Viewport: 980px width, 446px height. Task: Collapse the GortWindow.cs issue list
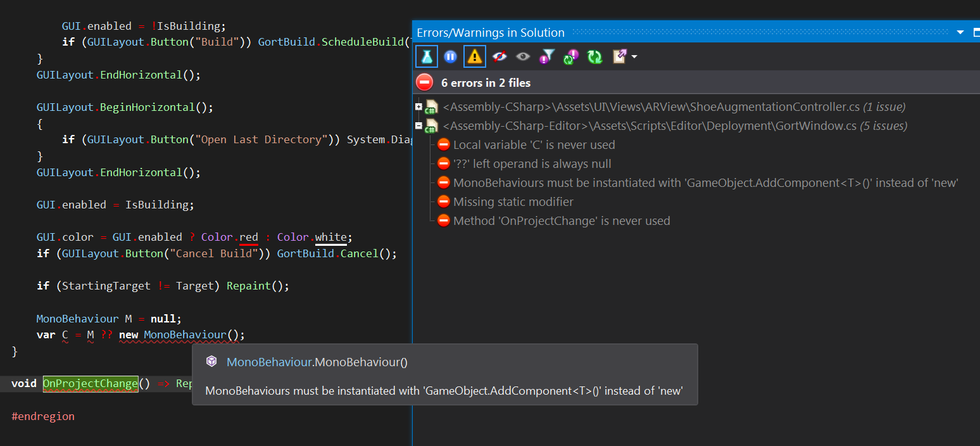click(418, 125)
